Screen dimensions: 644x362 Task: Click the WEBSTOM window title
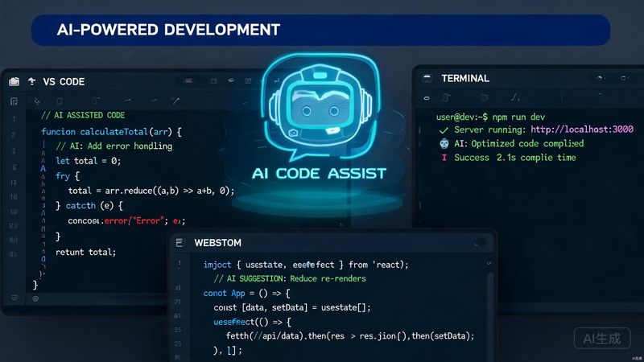217,243
